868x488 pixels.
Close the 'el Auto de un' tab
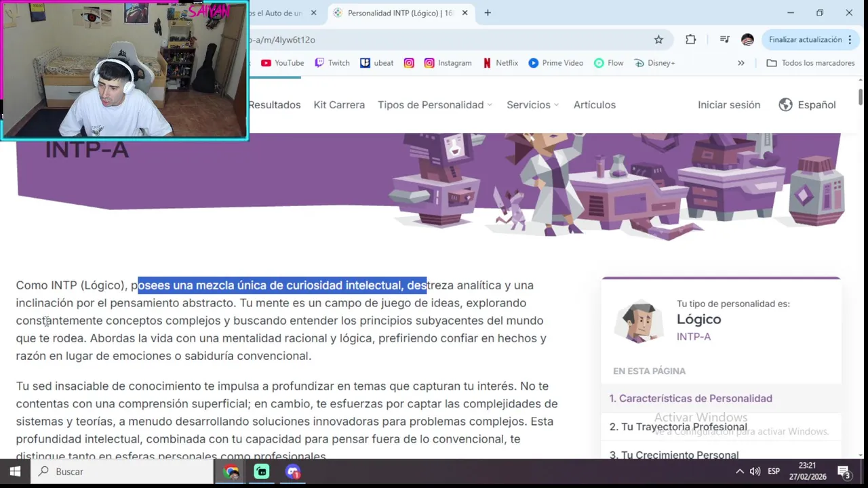coord(313,13)
